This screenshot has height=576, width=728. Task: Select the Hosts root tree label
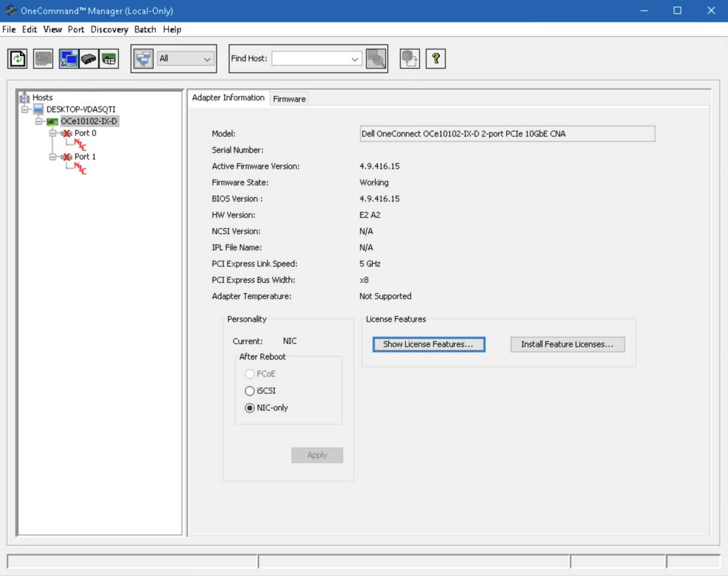coord(42,97)
